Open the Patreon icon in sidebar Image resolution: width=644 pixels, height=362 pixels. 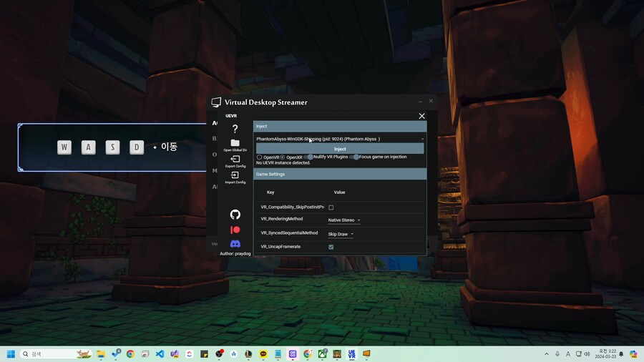235,230
